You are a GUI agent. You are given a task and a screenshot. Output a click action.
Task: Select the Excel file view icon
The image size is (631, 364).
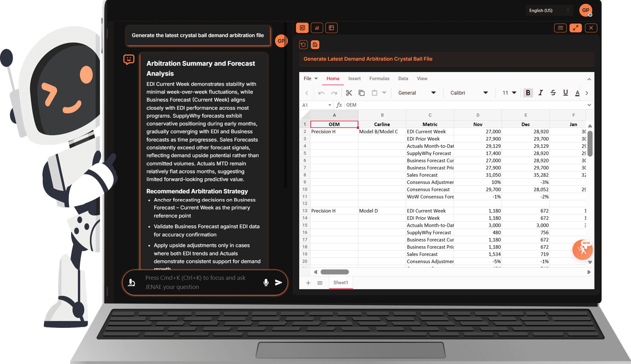302,28
